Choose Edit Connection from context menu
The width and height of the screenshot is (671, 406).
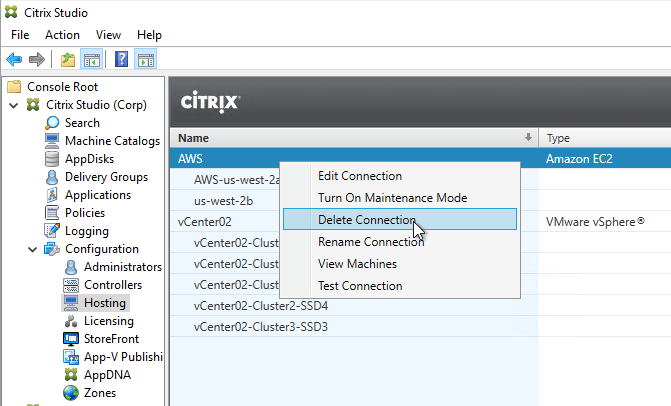tap(400, 176)
